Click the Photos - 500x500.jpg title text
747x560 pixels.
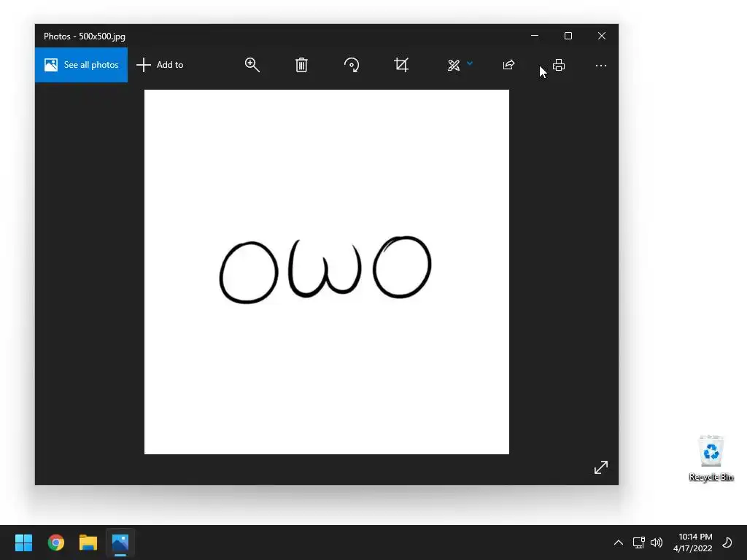[85, 36]
